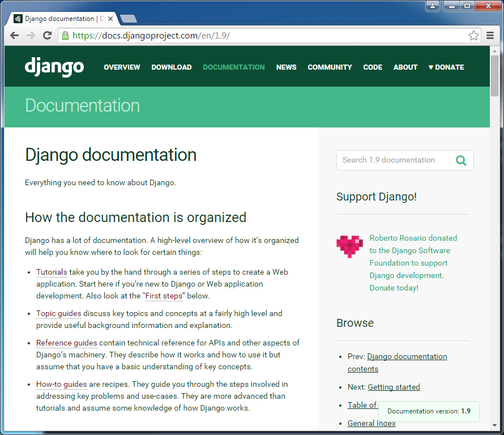Screen dimensions: 504x435
Task: Click the Browse sidebar heading
Action: coord(355,323)
